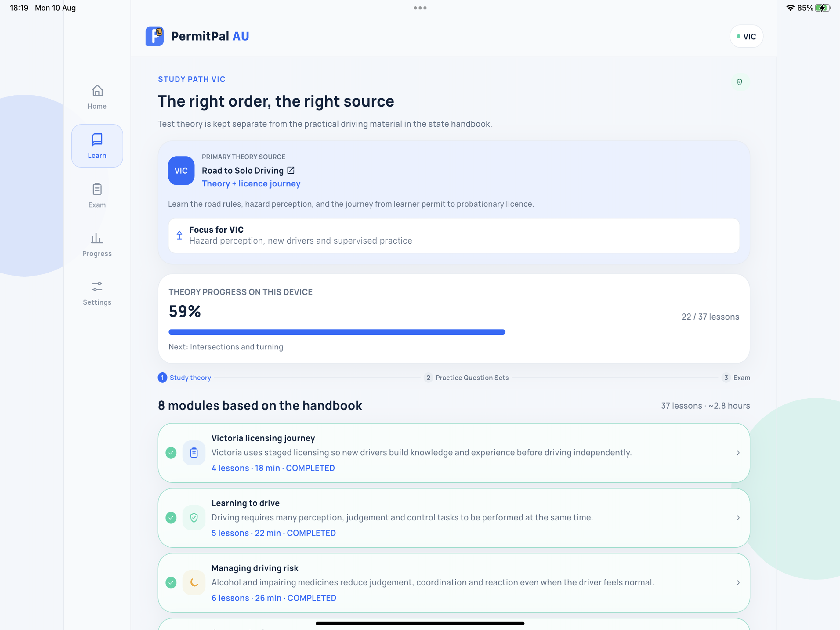Click the green checkmark for Victoria licensing journey
Viewport: 840px width, 630px height.
pyautogui.click(x=171, y=453)
